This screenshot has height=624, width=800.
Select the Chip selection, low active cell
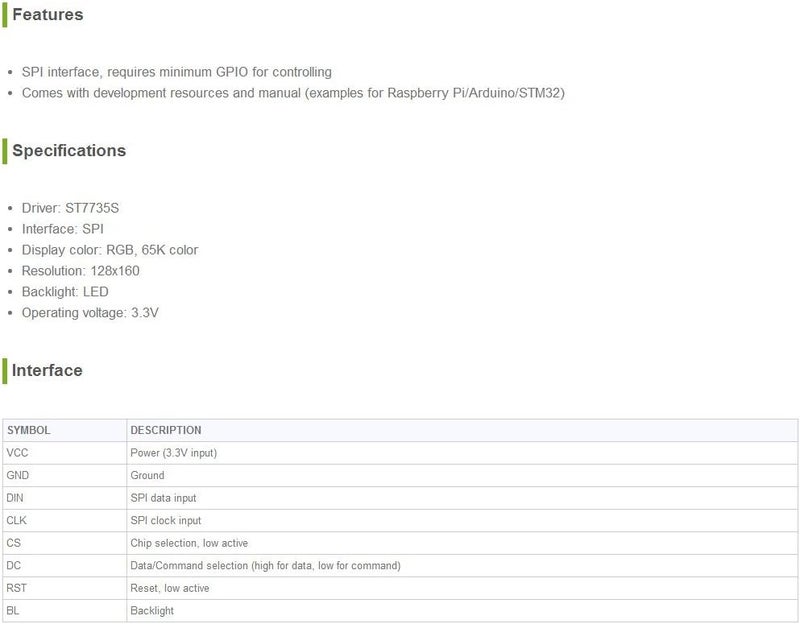point(189,543)
